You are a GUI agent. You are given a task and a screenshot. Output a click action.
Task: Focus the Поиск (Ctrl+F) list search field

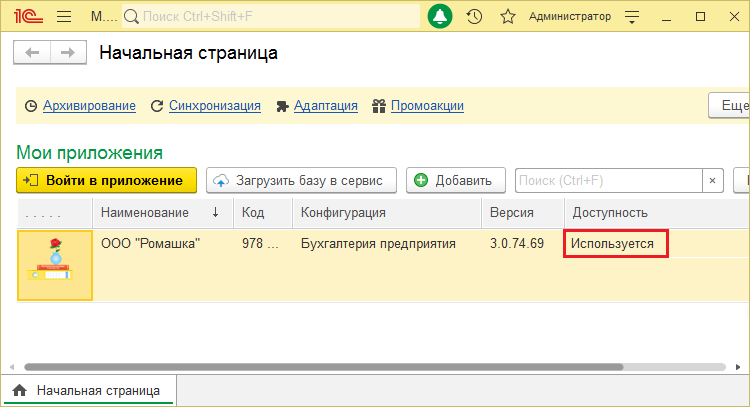pos(608,181)
